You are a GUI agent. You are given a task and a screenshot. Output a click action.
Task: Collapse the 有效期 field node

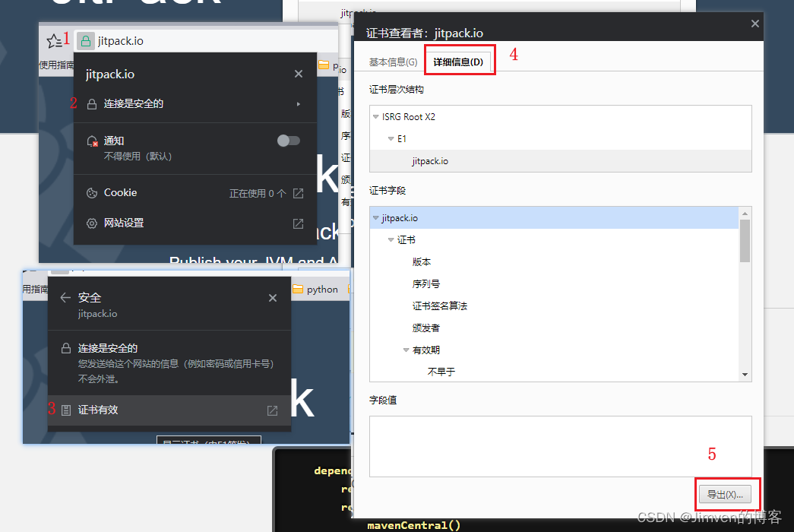[406, 350]
